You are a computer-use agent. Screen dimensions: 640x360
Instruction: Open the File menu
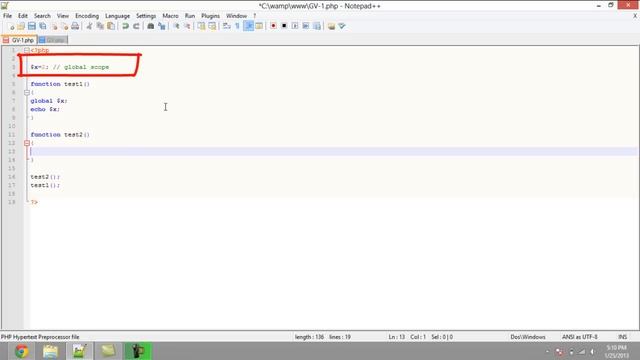[x=7, y=16]
